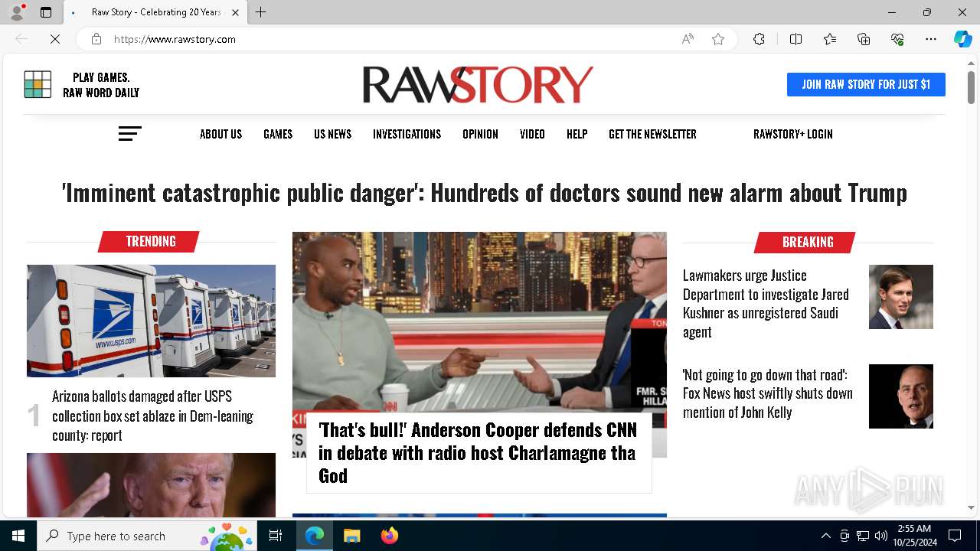Open volume control in tray
The height and width of the screenshot is (551, 980).
pyautogui.click(x=880, y=536)
